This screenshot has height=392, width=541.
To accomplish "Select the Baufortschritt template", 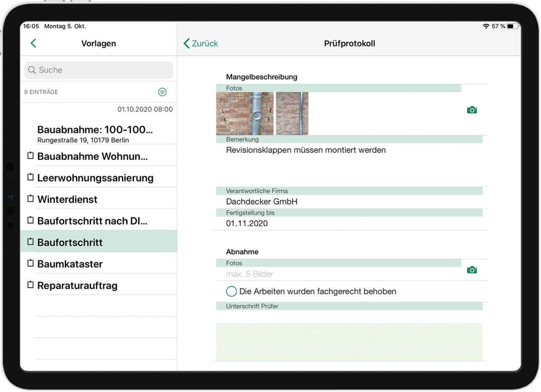I will (70, 243).
